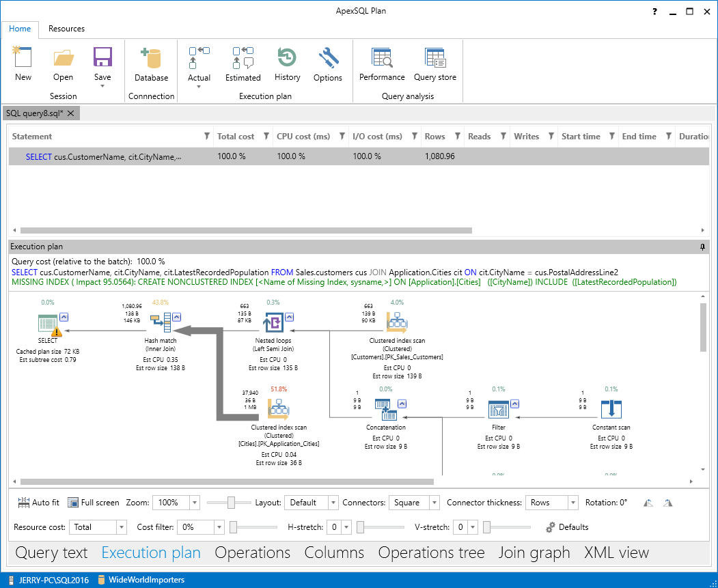718x588 pixels.
Task: Open execution plan History
Action: pyautogui.click(x=287, y=57)
